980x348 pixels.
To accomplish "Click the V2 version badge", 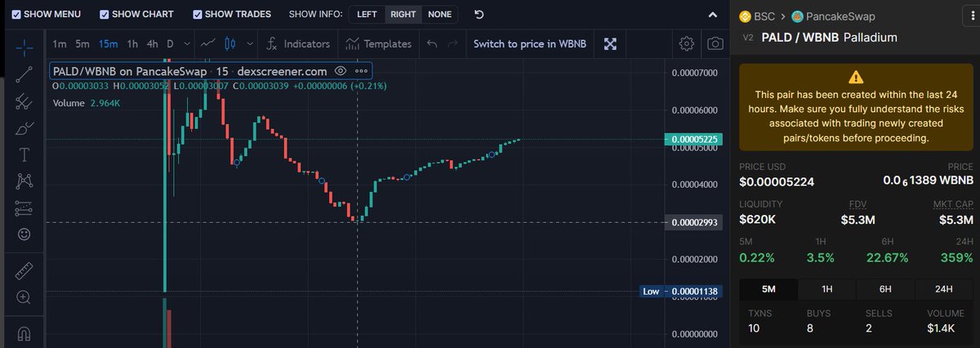I will (747, 38).
